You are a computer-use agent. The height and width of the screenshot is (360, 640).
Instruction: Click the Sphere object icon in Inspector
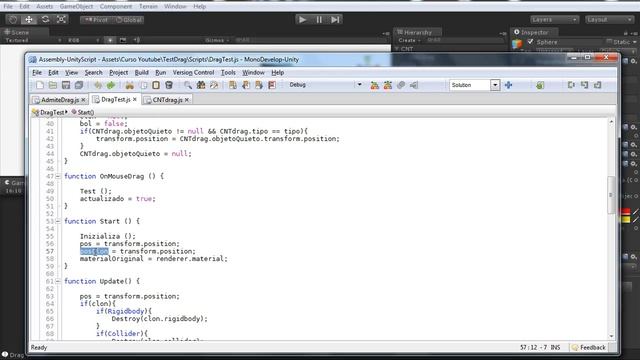[517, 43]
